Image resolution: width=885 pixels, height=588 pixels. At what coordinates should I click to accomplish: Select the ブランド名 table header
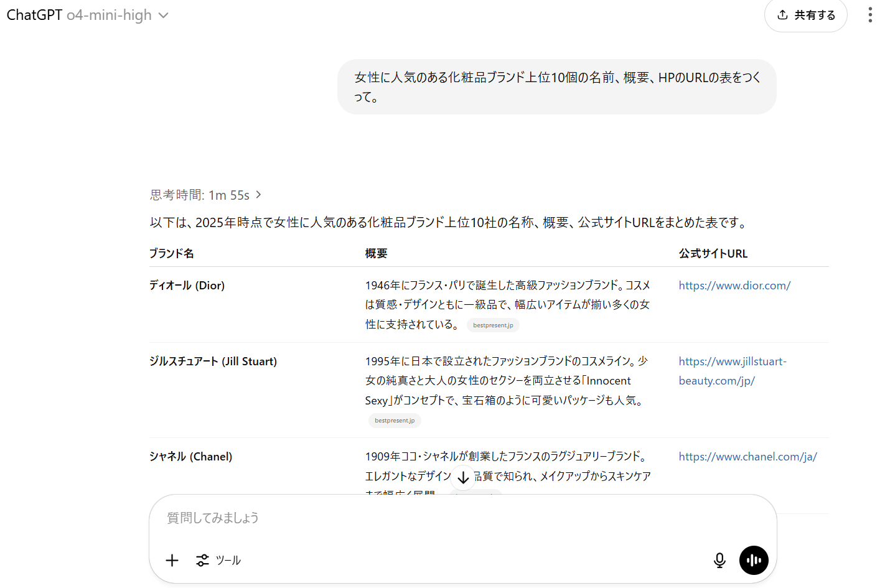pyautogui.click(x=171, y=253)
